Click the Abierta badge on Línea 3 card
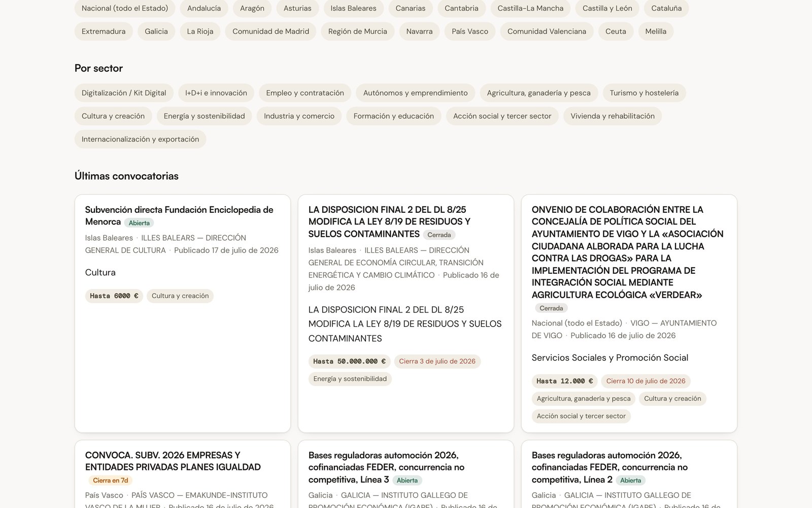This screenshot has height=508, width=812. (x=407, y=481)
